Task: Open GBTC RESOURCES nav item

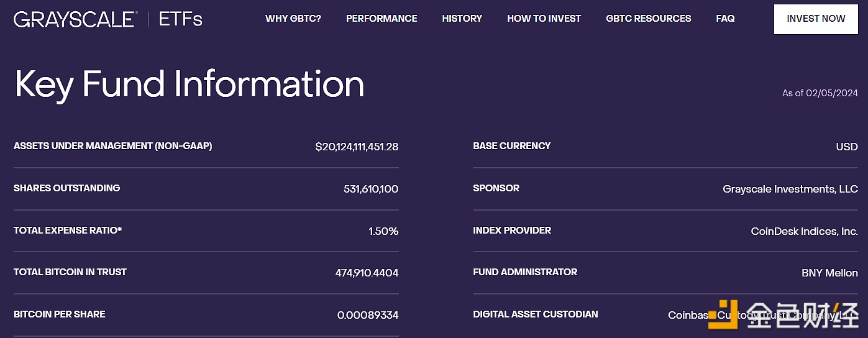Action: (649, 19)
